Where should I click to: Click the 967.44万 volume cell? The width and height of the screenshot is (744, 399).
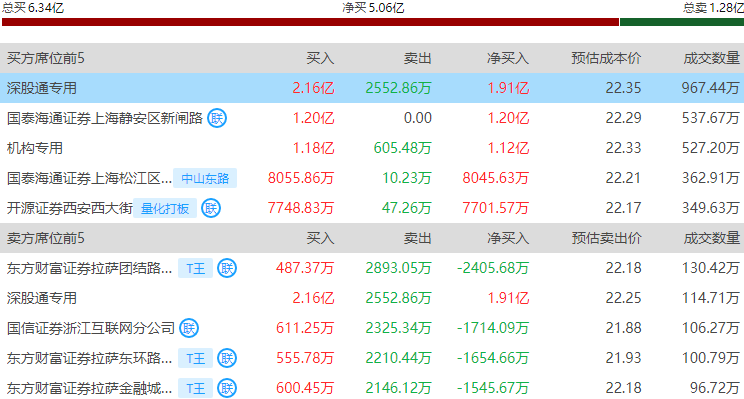711,88
